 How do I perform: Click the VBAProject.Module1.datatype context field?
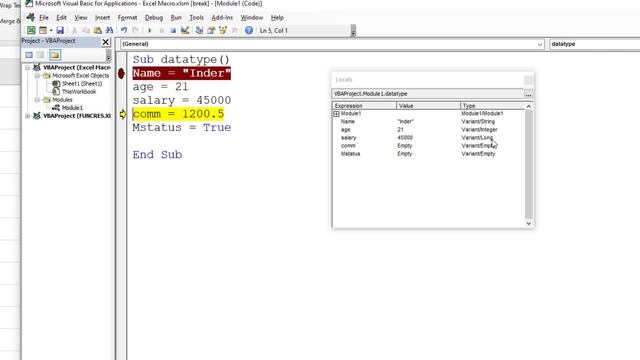tap(428, 94)
